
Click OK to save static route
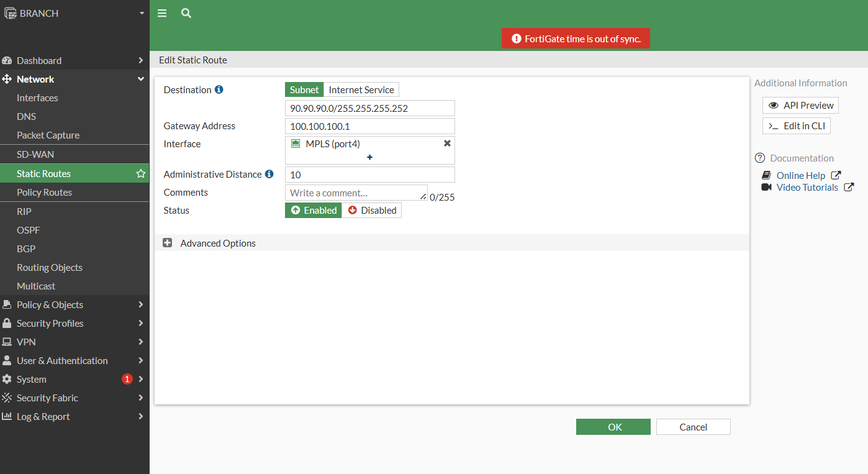[613, 427]
